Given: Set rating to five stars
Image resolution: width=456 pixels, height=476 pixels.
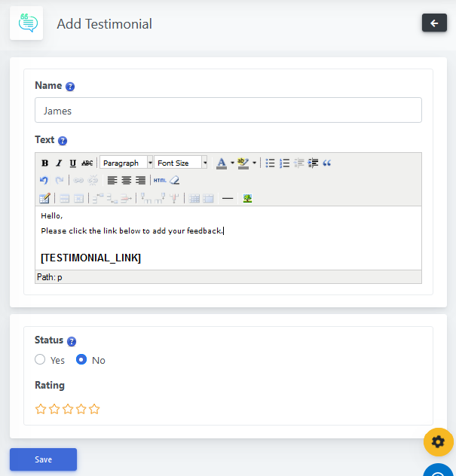Looking at the screenshot, I should click(94, 409).
